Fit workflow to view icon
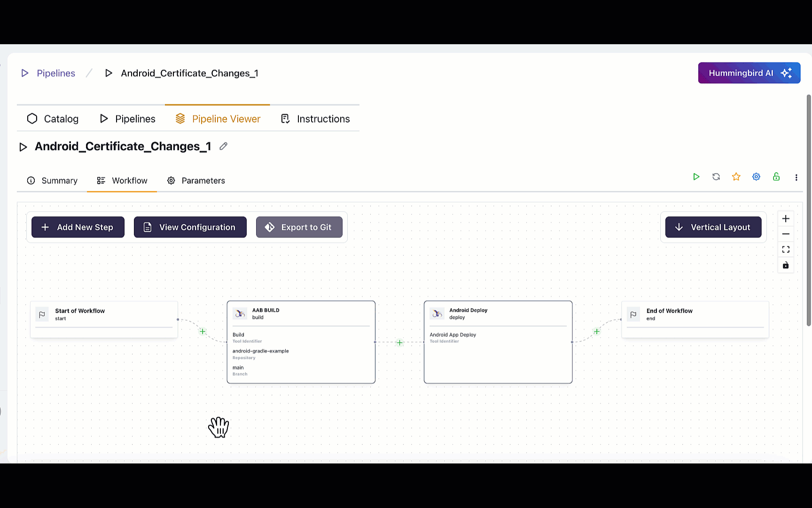812x508 pixels. click(x=785, y=250)
